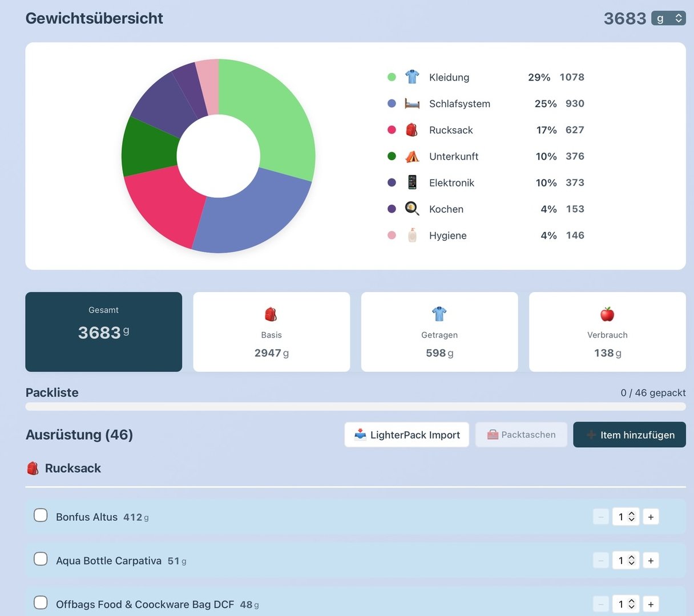The height and width of the screenshot is (616, 694).
Task: Open the quantity spinner for Aqua Bottle Carpativa
Action: coord(626,561)
